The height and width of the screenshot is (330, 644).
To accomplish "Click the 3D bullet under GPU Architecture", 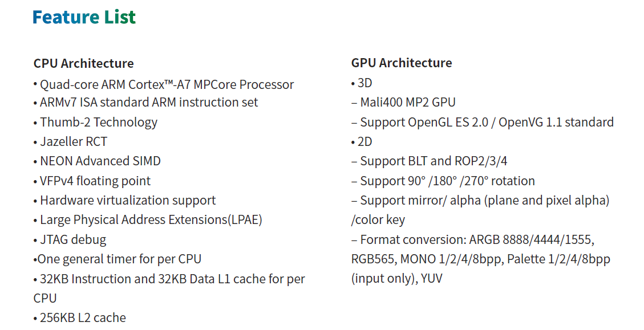I will [364, 83].
